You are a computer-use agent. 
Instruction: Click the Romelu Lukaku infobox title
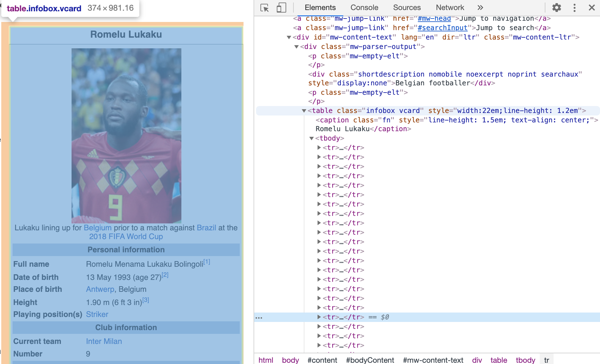coord(126,35)
